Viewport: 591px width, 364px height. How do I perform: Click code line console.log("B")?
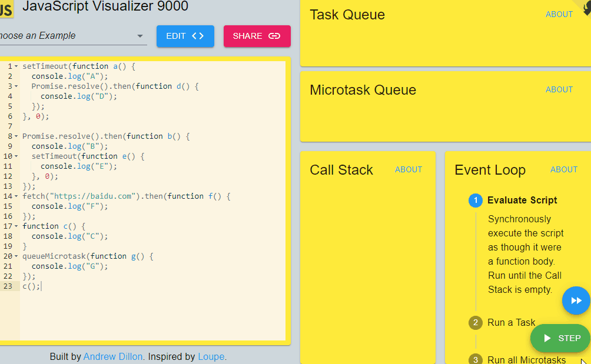pos(69,146)
